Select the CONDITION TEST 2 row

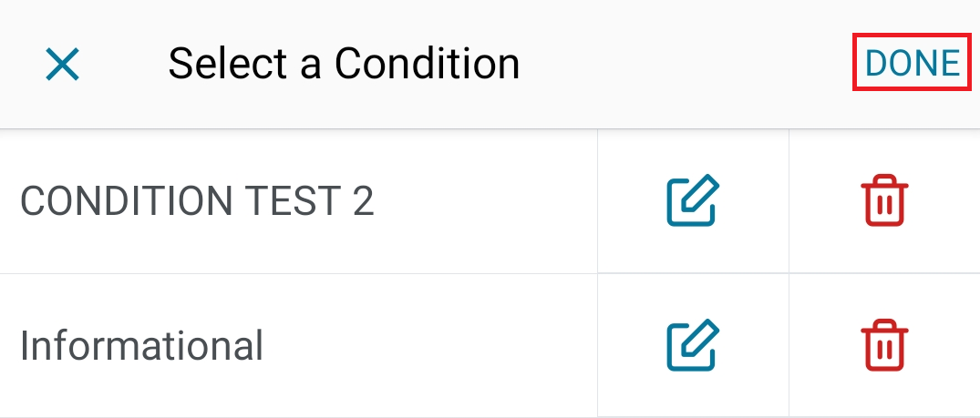pyautogui.click(x=197, y=201)
